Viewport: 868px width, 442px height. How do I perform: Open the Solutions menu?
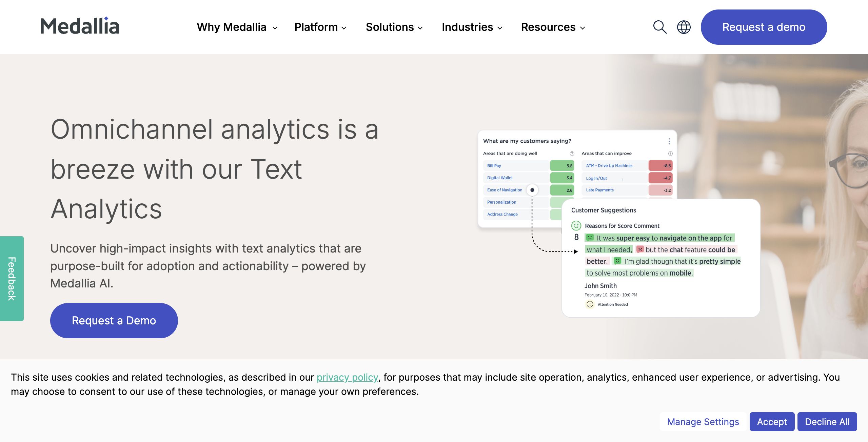[x=394, y=27]
